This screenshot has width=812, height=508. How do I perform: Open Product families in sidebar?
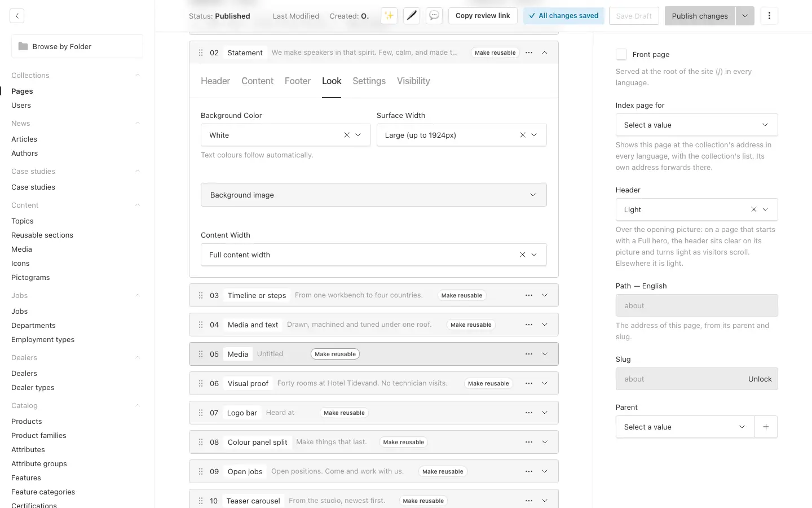39,435
